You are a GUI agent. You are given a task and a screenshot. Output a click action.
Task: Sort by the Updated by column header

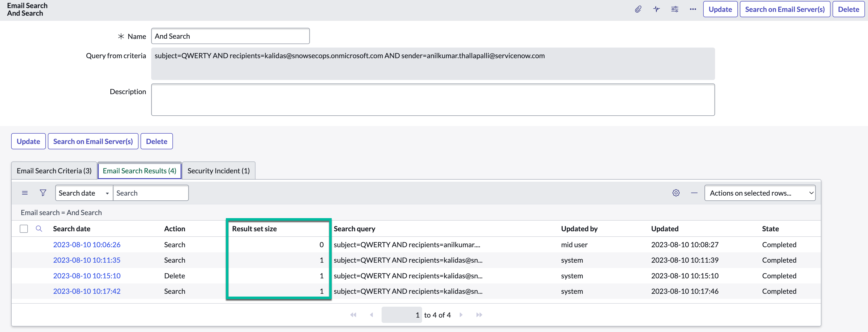click(x=579, y=229)
